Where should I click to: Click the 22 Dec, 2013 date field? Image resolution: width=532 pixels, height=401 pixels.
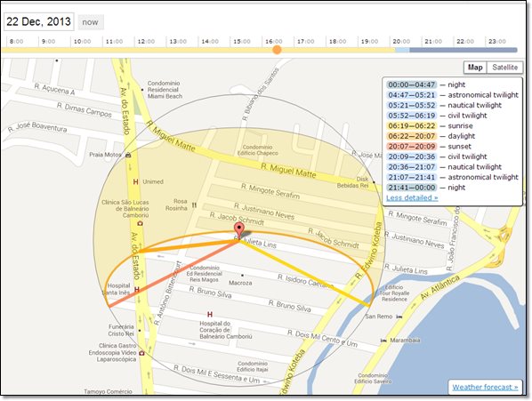pos(38,21)
